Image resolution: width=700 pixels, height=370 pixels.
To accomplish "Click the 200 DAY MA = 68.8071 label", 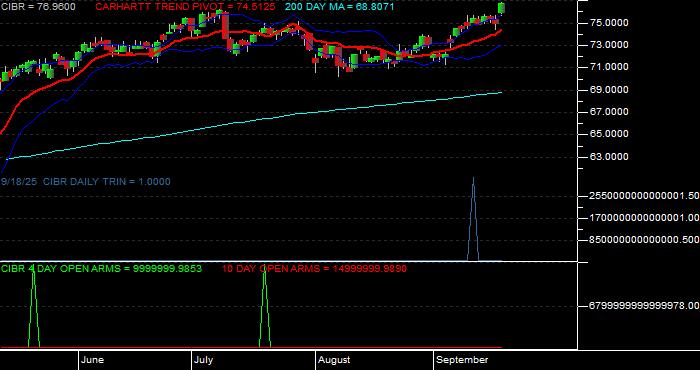I will pyautogui.click(x=340, y=7).
